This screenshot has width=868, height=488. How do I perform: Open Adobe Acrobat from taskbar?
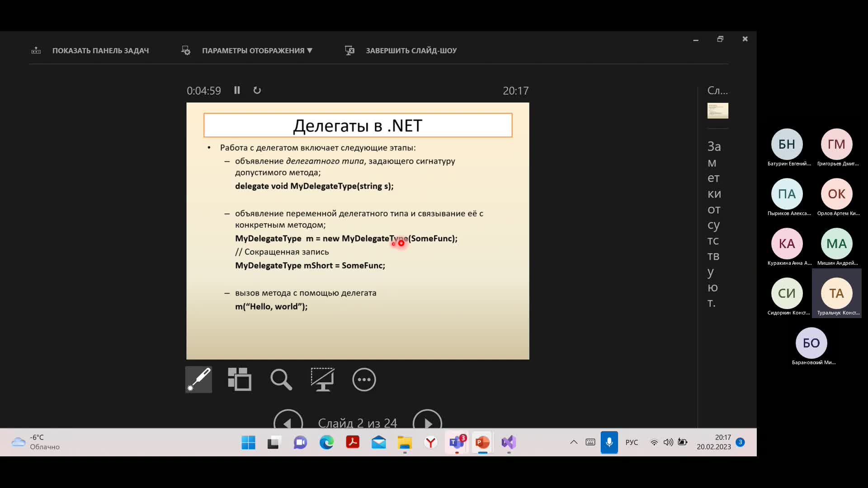(x=353, y=442)
